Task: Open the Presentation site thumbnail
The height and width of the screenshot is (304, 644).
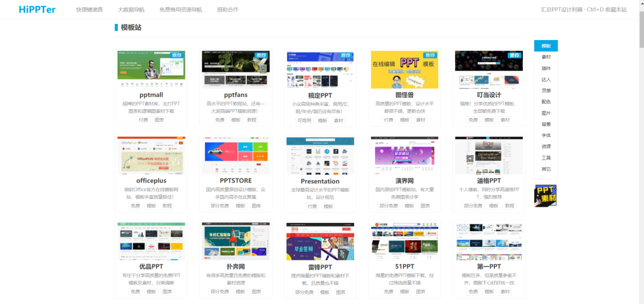Action: click(320, 156)
